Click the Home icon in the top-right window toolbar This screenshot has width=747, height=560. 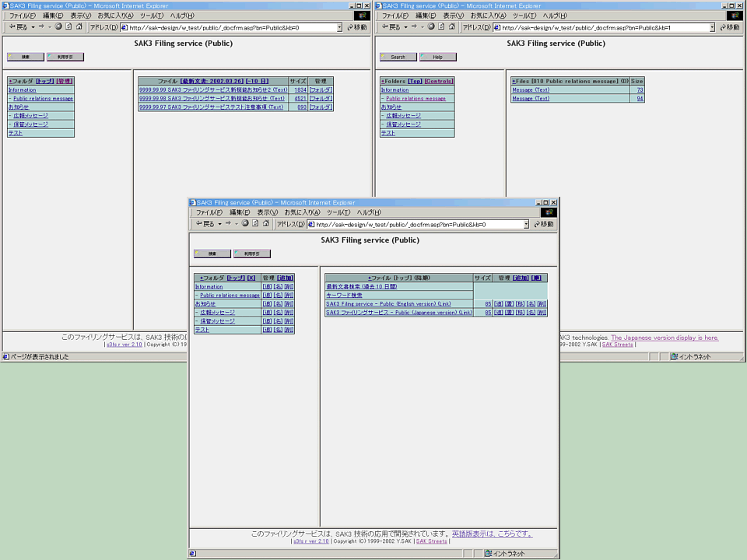[x=451, y=26]
